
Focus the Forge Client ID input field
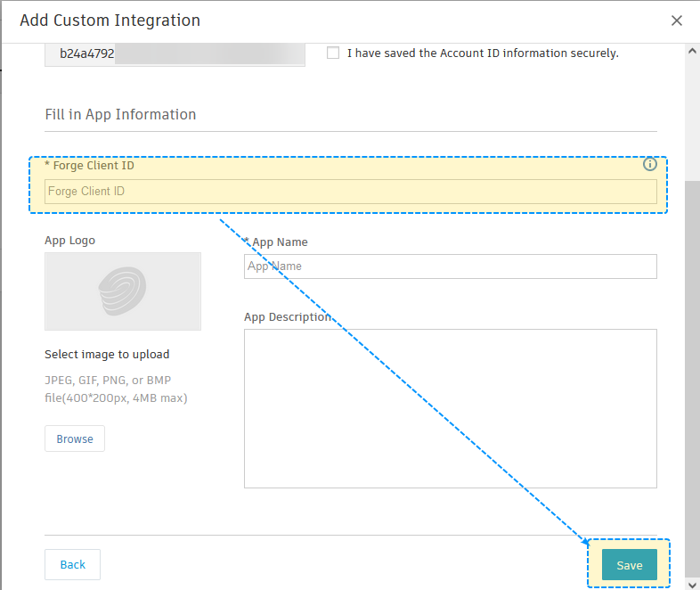coord(350,192)
